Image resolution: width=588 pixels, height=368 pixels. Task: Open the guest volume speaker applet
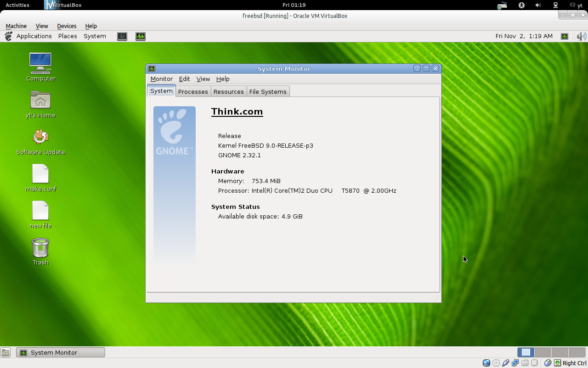click(x=581, y=36)
